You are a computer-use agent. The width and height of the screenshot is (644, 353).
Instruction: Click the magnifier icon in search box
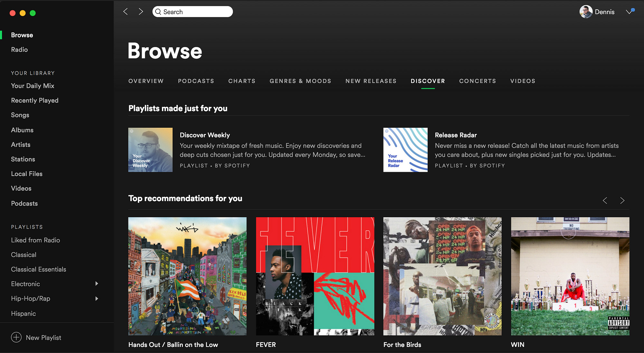pos(158,12)
